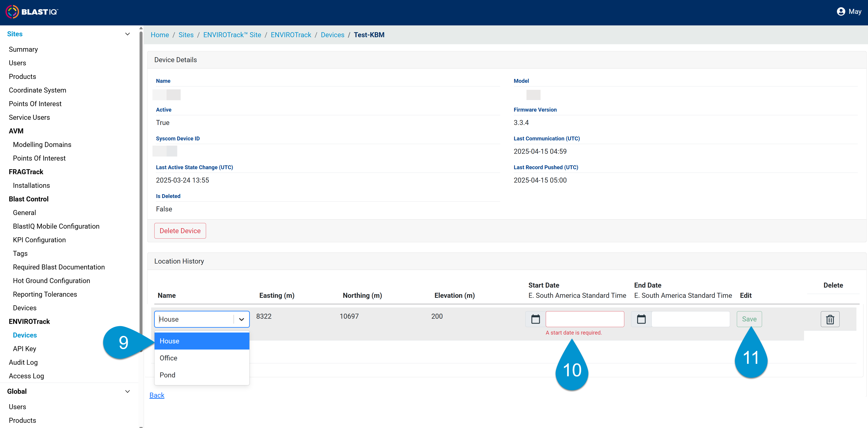Open General under Blast Control
868x428 pixels.
click(24, 213)
